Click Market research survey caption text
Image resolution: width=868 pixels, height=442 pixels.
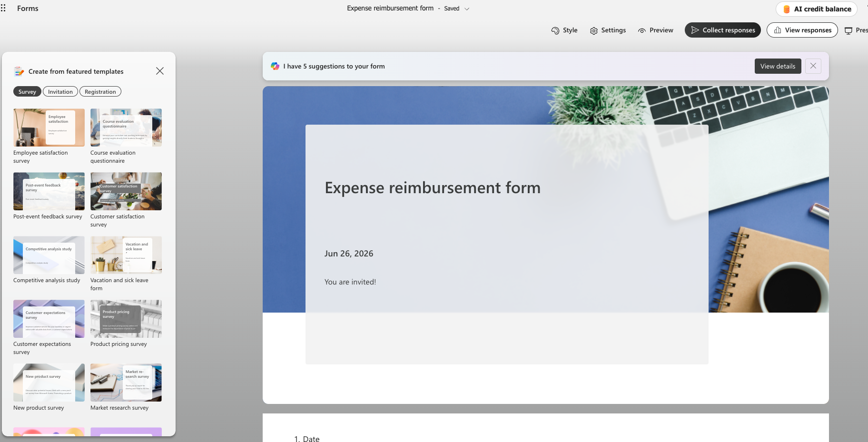tap(119, 408)
